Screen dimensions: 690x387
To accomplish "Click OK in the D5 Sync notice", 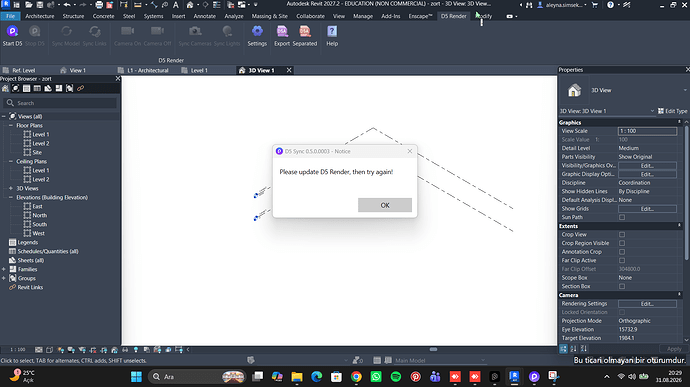I will (x=385, y=205).
